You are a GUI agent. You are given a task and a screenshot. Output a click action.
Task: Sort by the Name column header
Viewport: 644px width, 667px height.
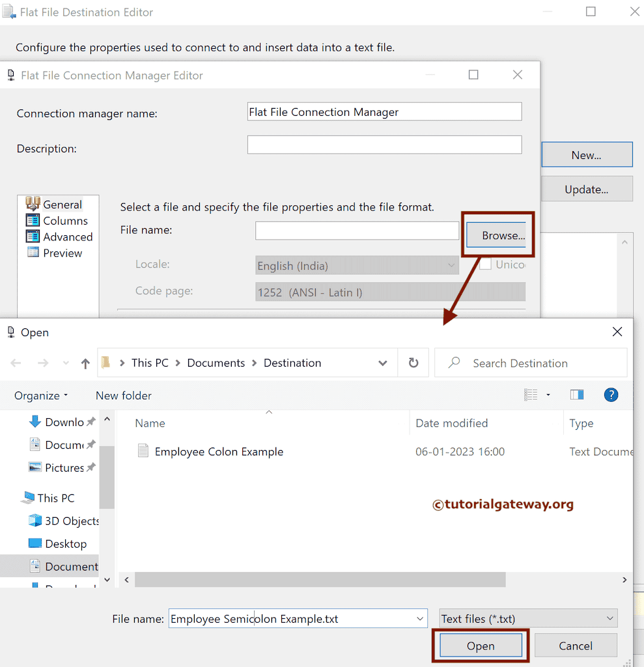pyautogui.click(x=150, y=423)
